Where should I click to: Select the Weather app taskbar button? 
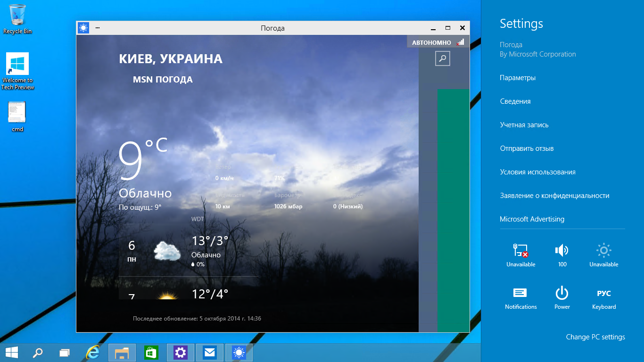coord(239,353)
